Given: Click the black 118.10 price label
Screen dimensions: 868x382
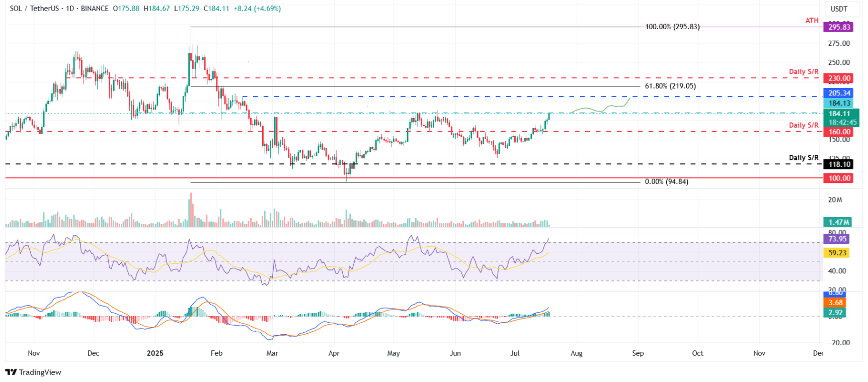Looking at the screenshot, I should tap(839, 164).
